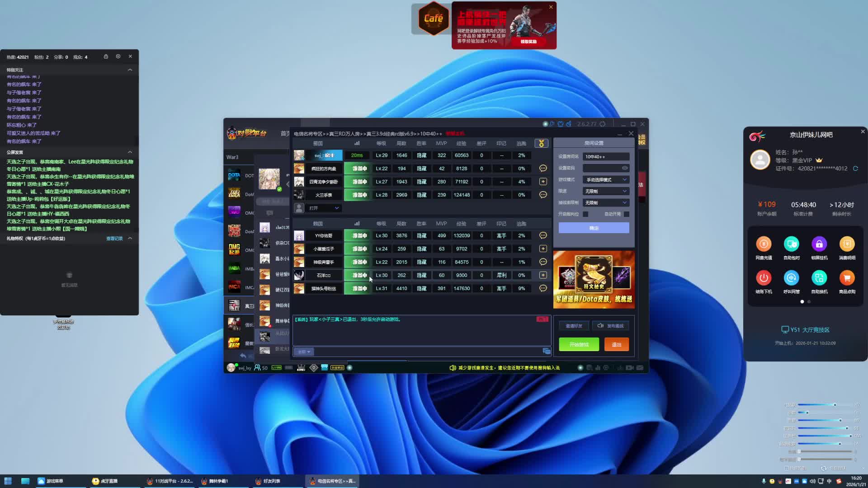Image resolution: width=868 pixels, height=488 pixels.
Task: Click the green 开始游戏 start button
Action: (x=579, y=345)
